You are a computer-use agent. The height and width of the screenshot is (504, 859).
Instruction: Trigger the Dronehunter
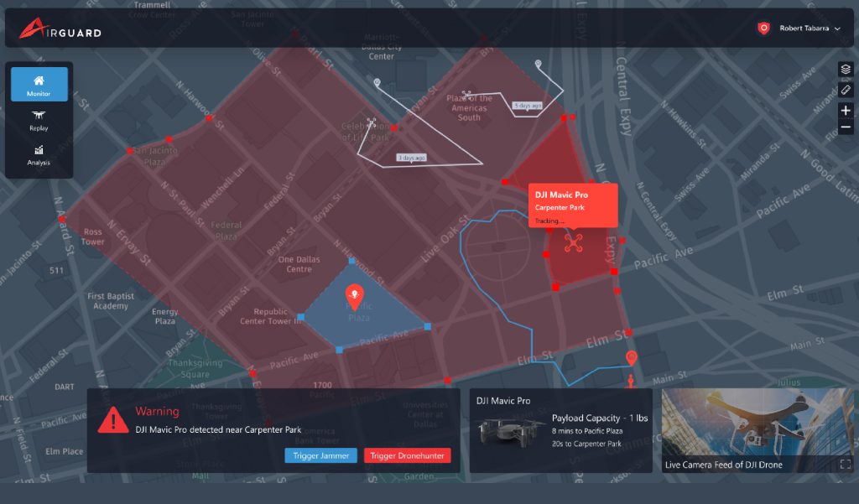pos(407,455)
